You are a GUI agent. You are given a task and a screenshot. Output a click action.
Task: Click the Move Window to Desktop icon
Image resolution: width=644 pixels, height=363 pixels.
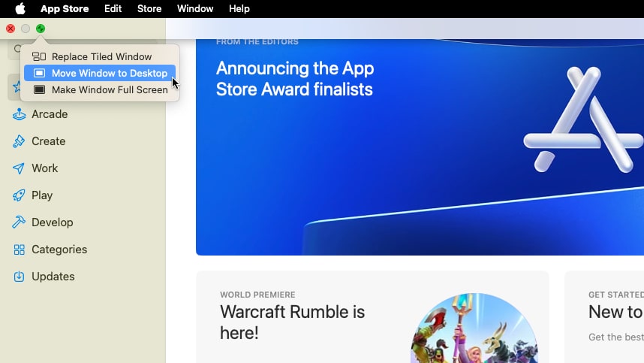click(x=39, y=73)
